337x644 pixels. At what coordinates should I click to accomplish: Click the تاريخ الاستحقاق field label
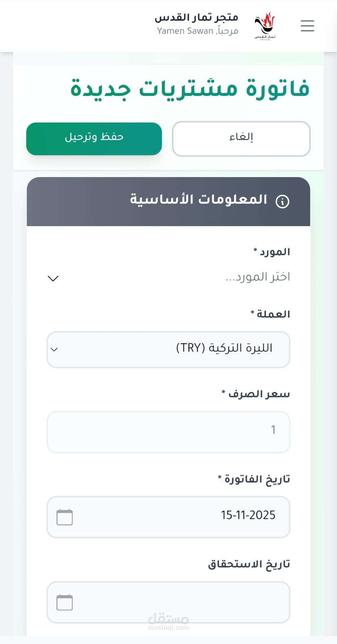coord(249,564)
